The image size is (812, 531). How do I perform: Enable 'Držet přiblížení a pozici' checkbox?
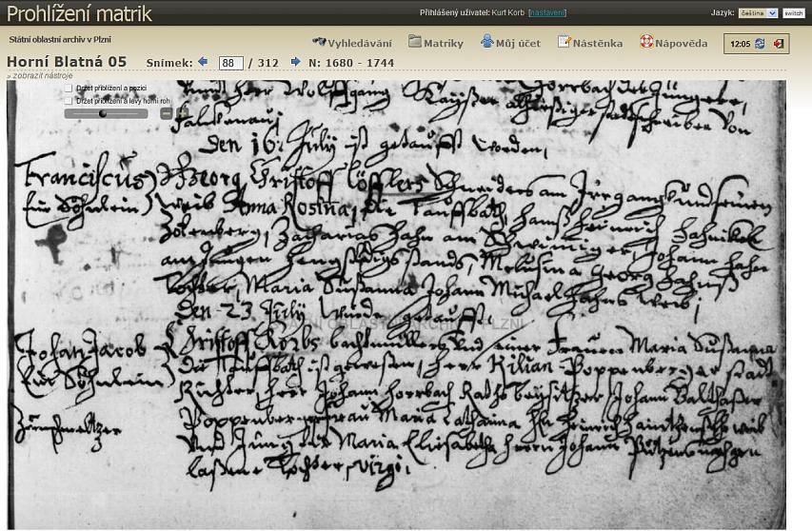coord(69,88)
